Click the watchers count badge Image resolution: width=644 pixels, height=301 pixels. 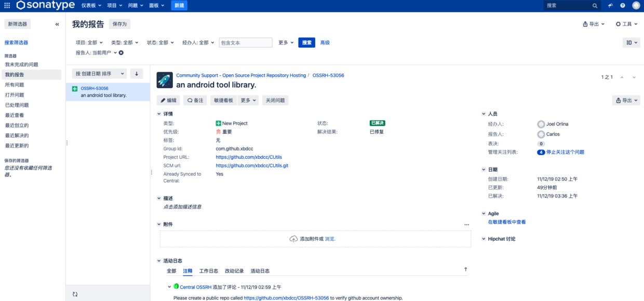tap(541, 153)
